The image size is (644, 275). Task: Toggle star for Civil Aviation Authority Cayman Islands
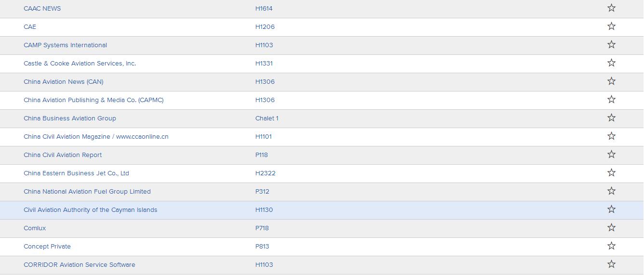pyautogui.click(x=611, y=209)
